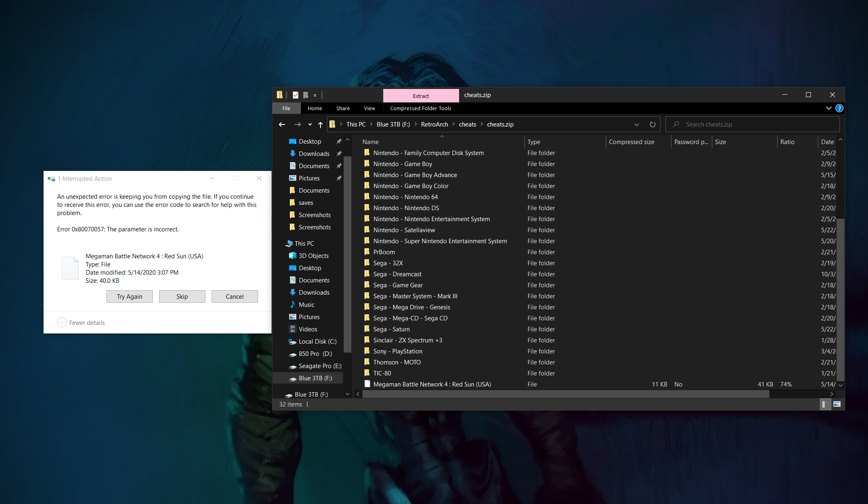This screenshot has width=868, height=504.
Task: Click the Properties icon in quick access toolbar
Action: click(x=296, y=95)
